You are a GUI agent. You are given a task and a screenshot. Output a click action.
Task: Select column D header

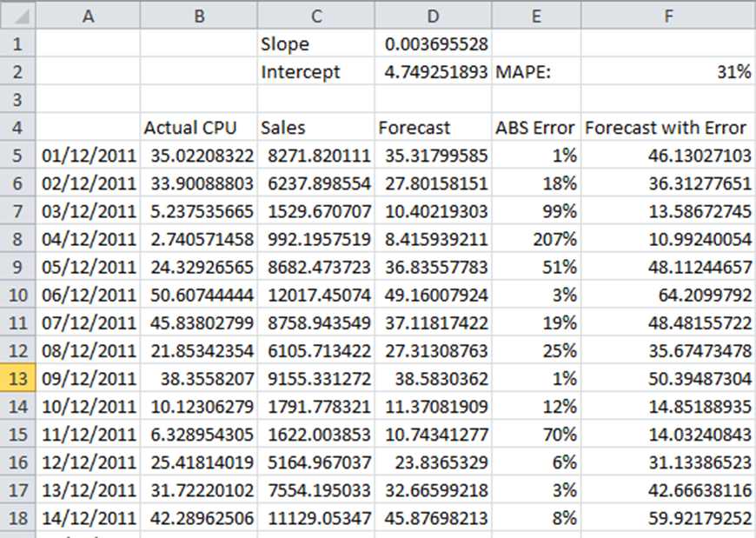pos(433,17)
